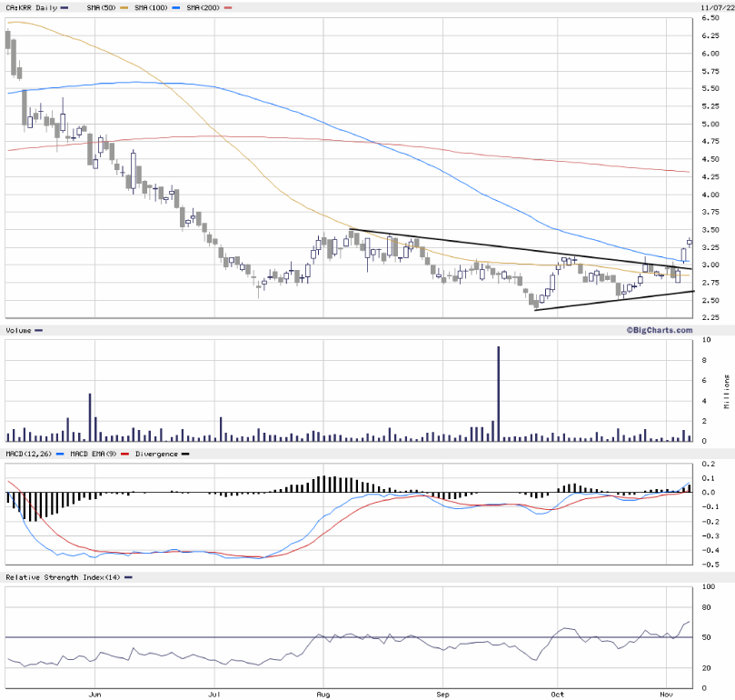Click the Oct label on time axis
Image resolution: width=735 pixels, height=700 pixels.
tap(556, 695)
